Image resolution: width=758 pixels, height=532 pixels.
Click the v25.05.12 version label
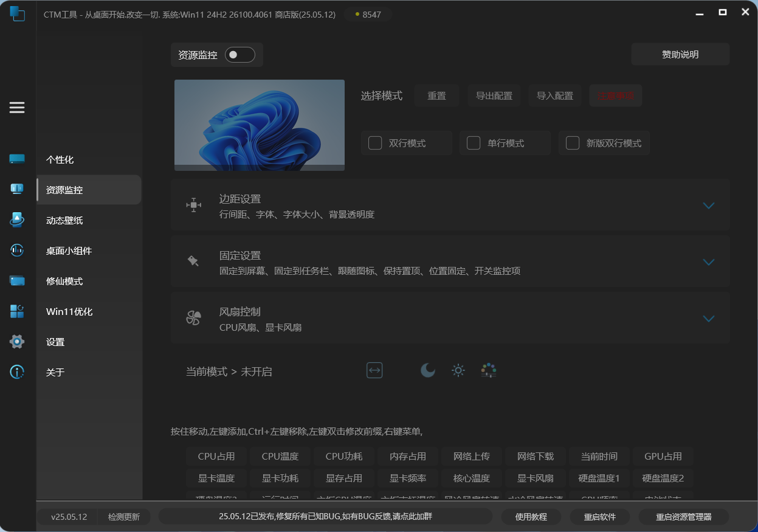(x=69, y=517)
